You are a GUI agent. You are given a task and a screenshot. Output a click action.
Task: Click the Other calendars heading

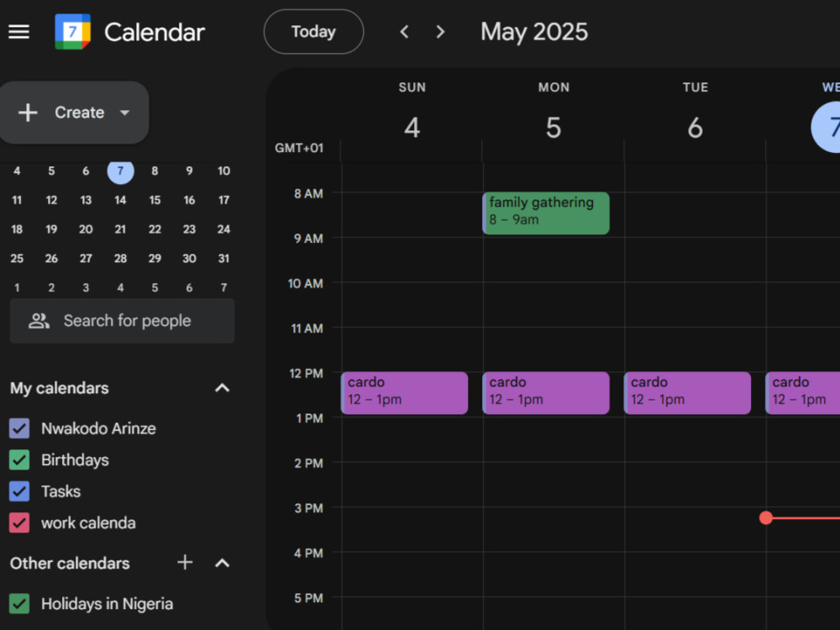[x=70, y=563]
